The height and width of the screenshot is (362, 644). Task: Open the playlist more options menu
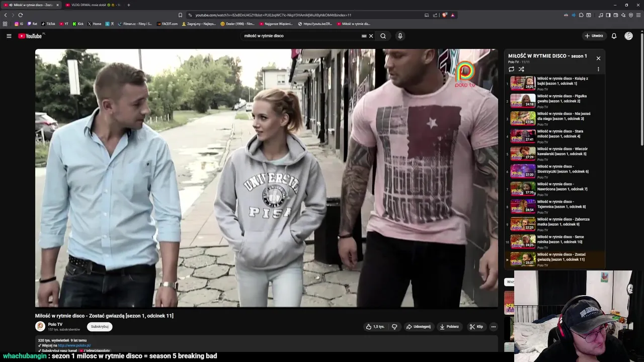pyautogui.click(x=598, y=69)
